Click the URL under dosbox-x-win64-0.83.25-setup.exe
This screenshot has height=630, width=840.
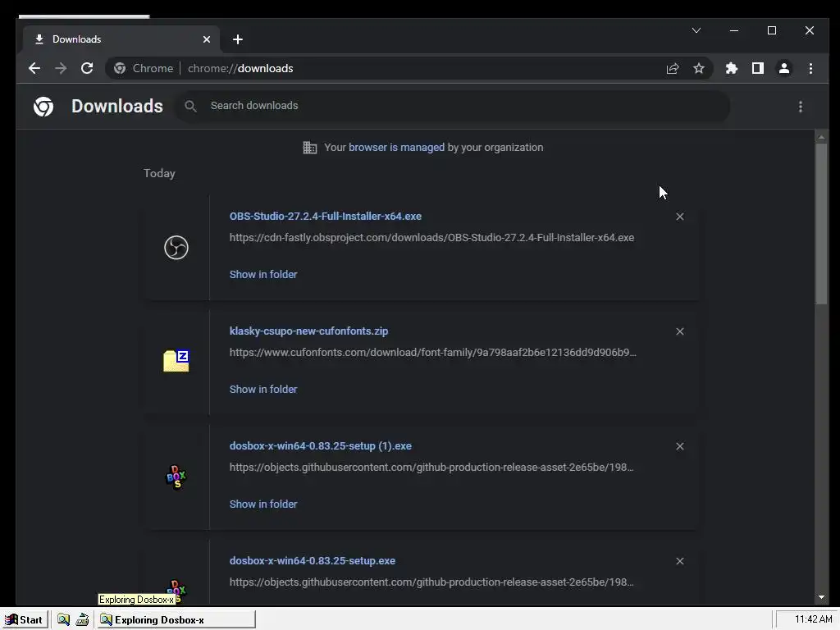pos(431,582)
